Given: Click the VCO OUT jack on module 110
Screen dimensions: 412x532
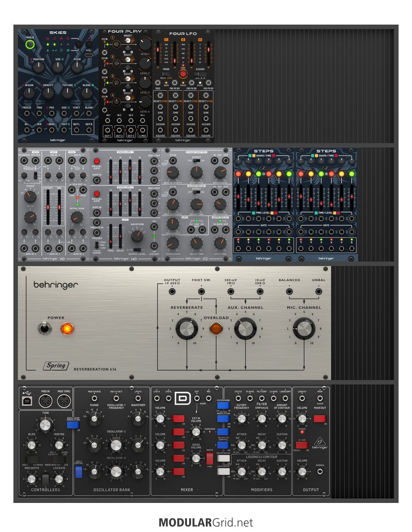Looking at the screenshot, I should pos(36,161).
